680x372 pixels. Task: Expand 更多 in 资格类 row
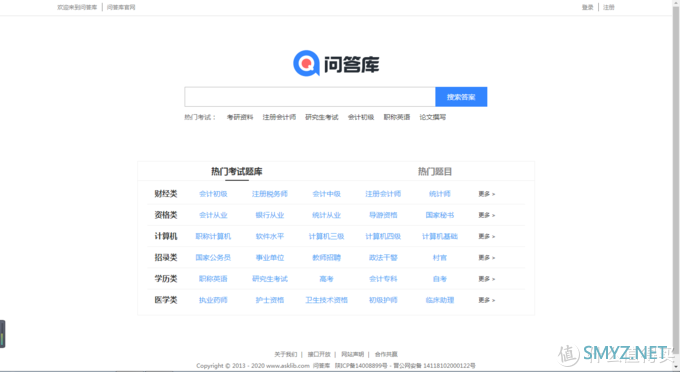click(487, 215)
